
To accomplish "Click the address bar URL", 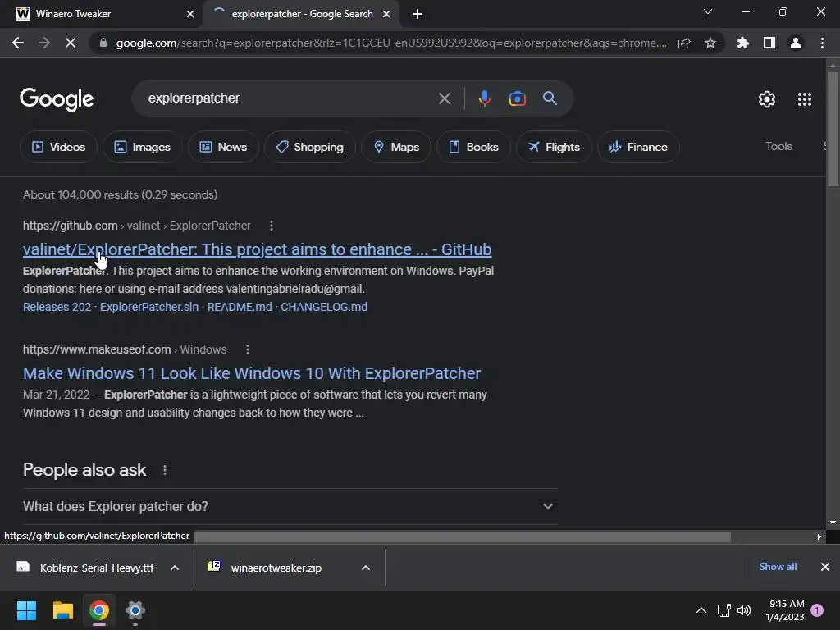I will 391,43.
